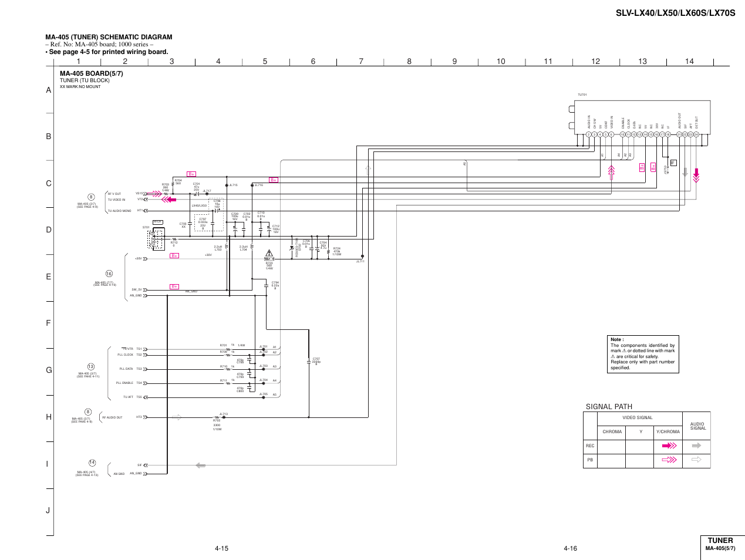Click the PB audio white arrow in the legend

pyautogui.click(x=696, y=460)
